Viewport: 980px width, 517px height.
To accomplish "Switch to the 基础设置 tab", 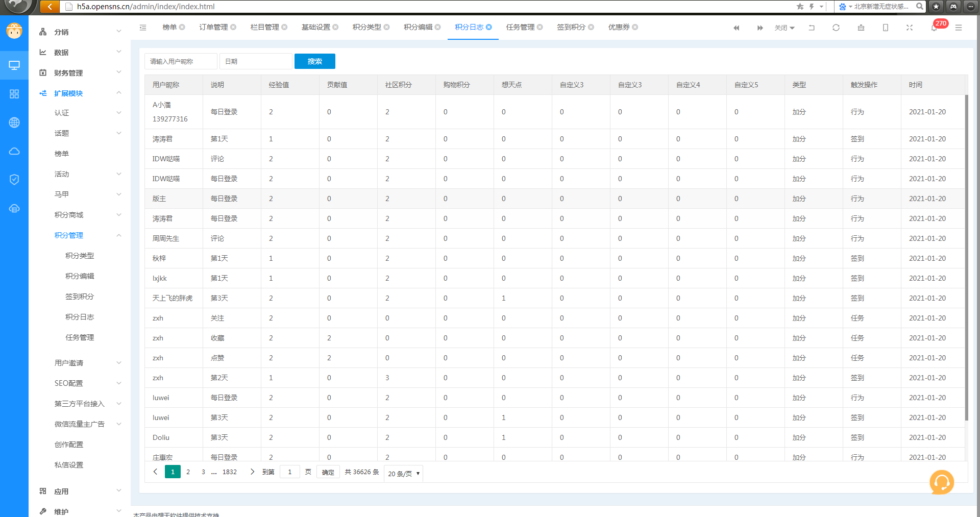I will tap(315, 27).
